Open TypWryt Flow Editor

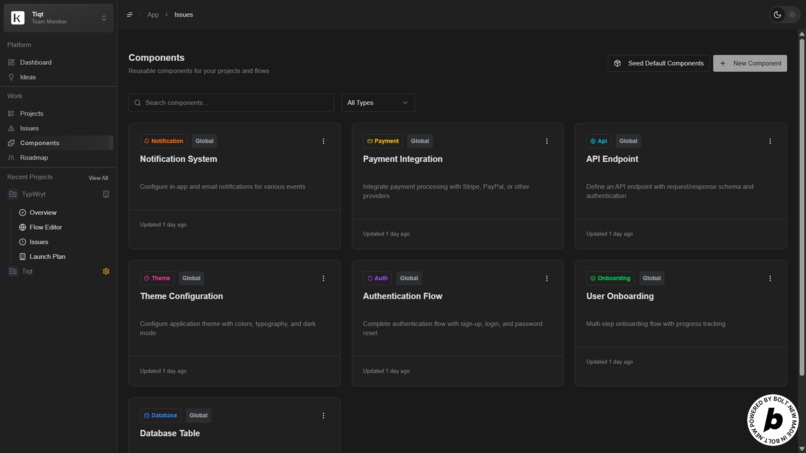pos(45,227)
